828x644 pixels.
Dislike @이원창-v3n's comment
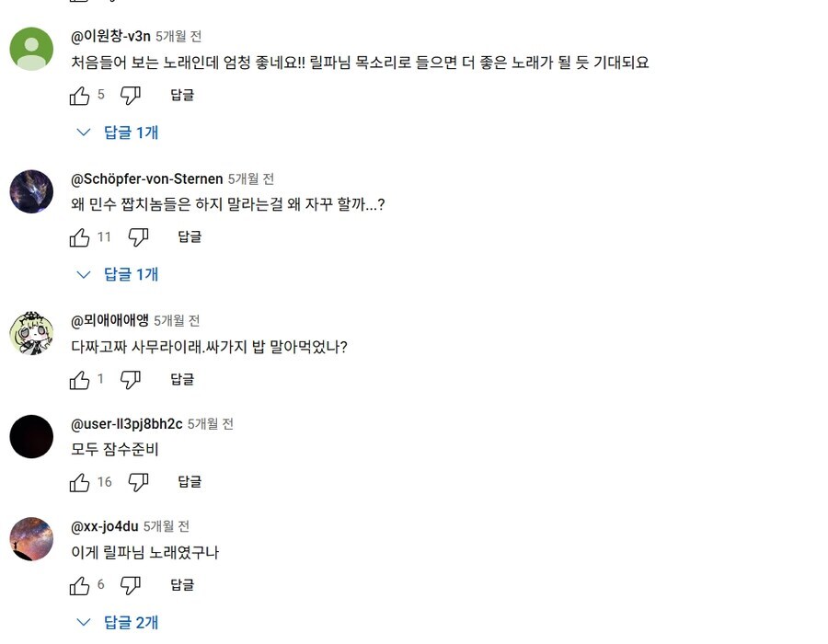(x=131, y=95)
